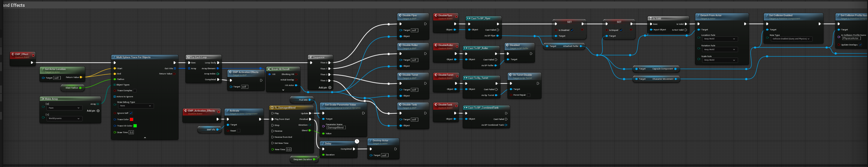Toggle the Update Overlaps checkbox
Viewport: 868px width, 167px height.
(860, 45)
